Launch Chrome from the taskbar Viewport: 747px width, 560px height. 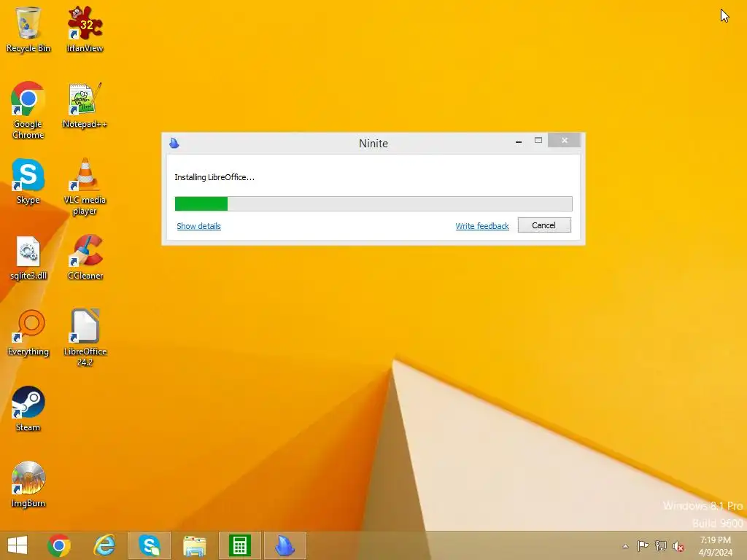[59, 545]
